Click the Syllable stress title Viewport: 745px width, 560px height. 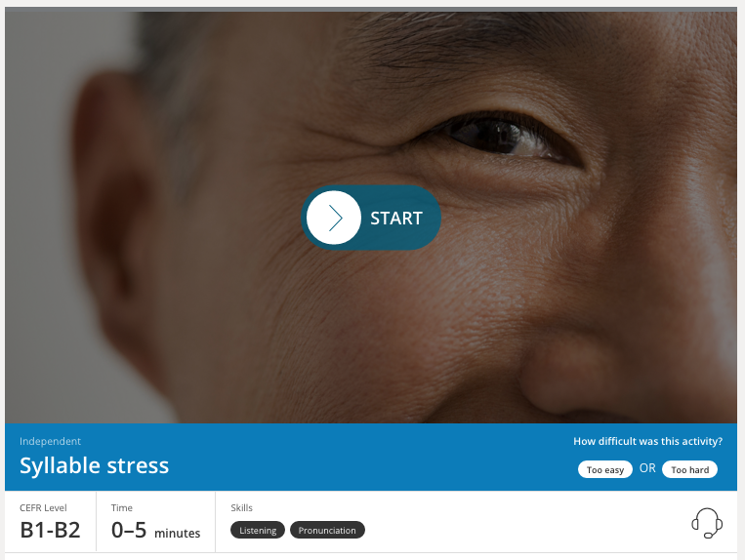pyautogui.click(x=94, y=465)
